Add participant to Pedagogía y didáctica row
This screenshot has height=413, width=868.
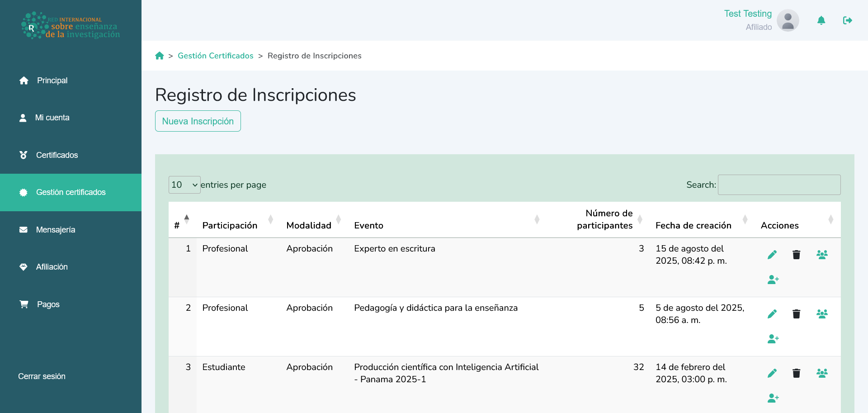[x=773, y=339]
